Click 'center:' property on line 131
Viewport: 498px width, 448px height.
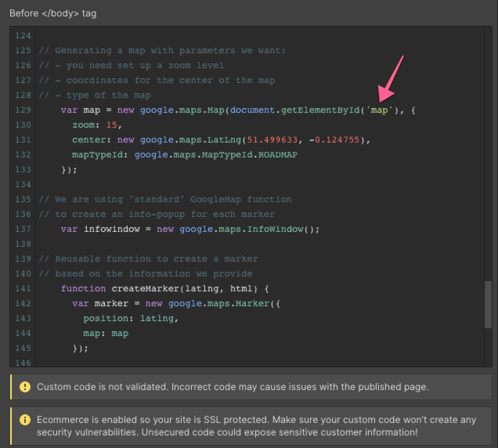point(92,139)
